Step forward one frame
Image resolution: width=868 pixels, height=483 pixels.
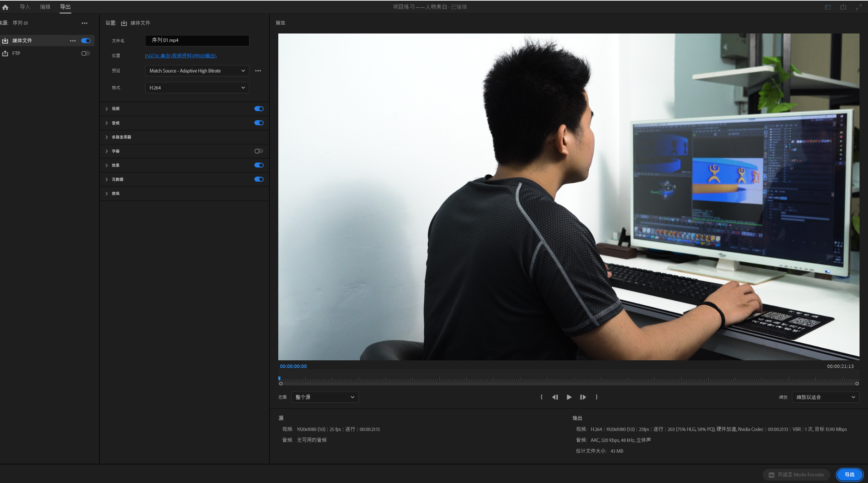[x=583, y=397]
